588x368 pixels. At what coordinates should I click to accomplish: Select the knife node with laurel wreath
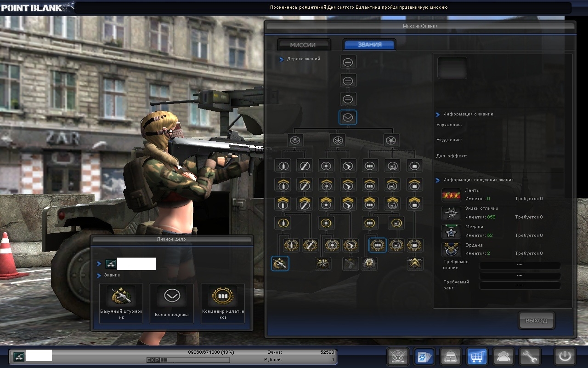[x=310, y=245]
